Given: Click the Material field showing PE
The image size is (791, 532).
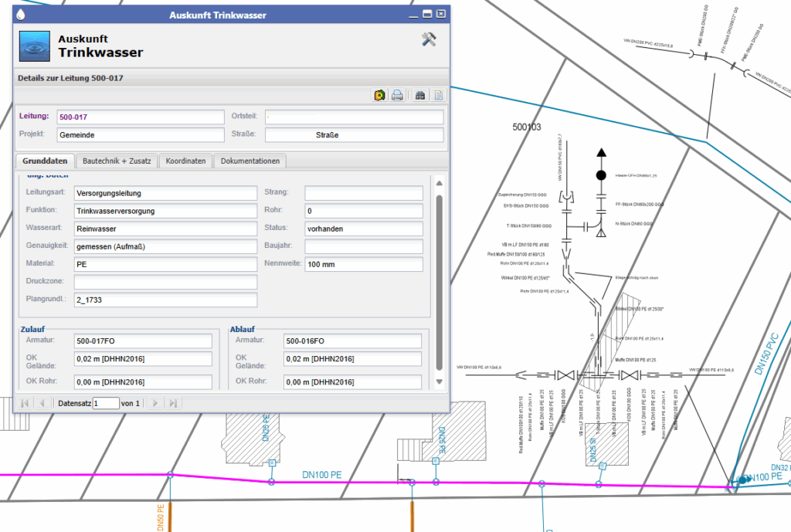Looking at the screenshot, I should coord(165,264).
